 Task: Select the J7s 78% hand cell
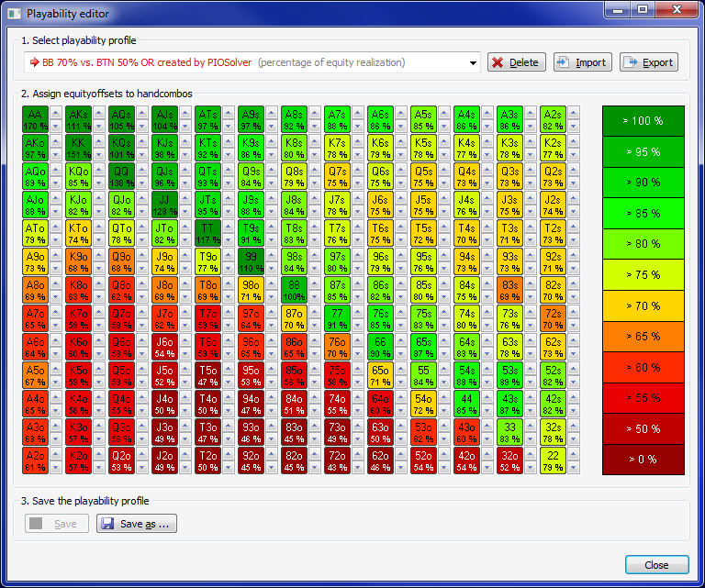point(337,205)
